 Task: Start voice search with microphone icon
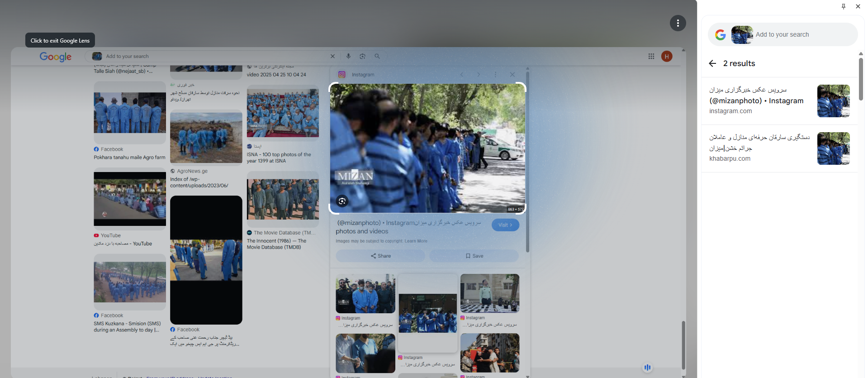(x=348, y=56)
